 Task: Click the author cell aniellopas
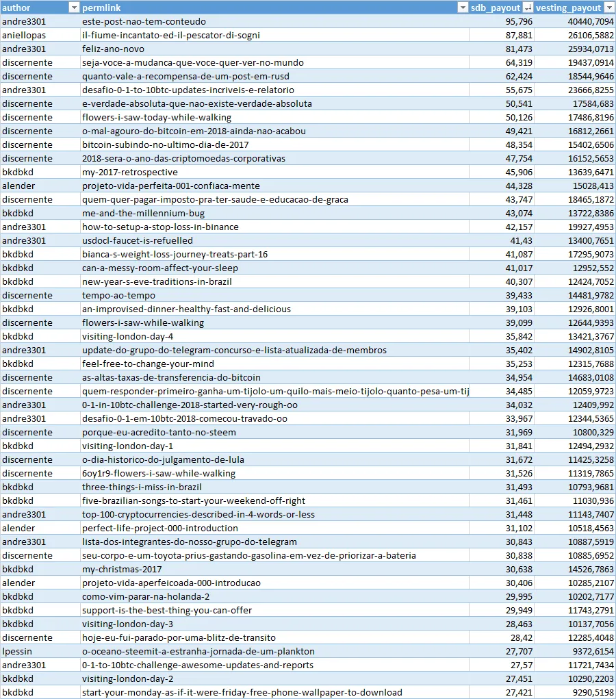[x=40, y=35]
